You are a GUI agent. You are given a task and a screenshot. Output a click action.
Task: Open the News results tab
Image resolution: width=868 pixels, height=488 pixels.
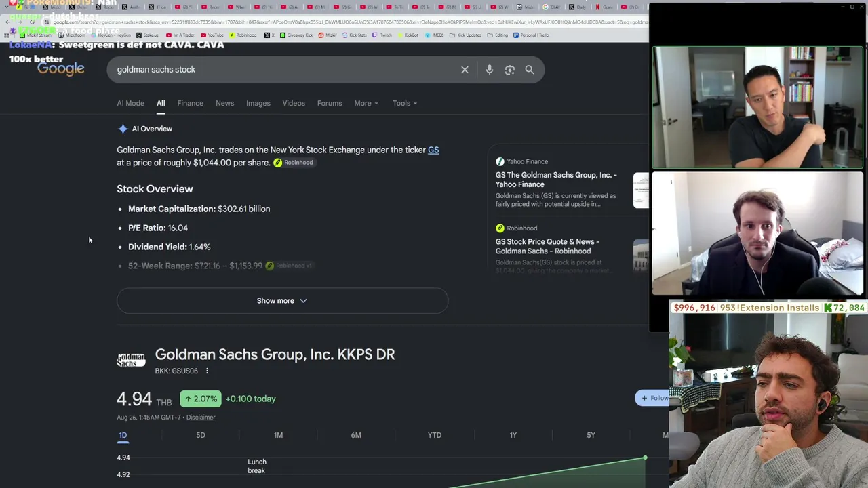point(224,103)
